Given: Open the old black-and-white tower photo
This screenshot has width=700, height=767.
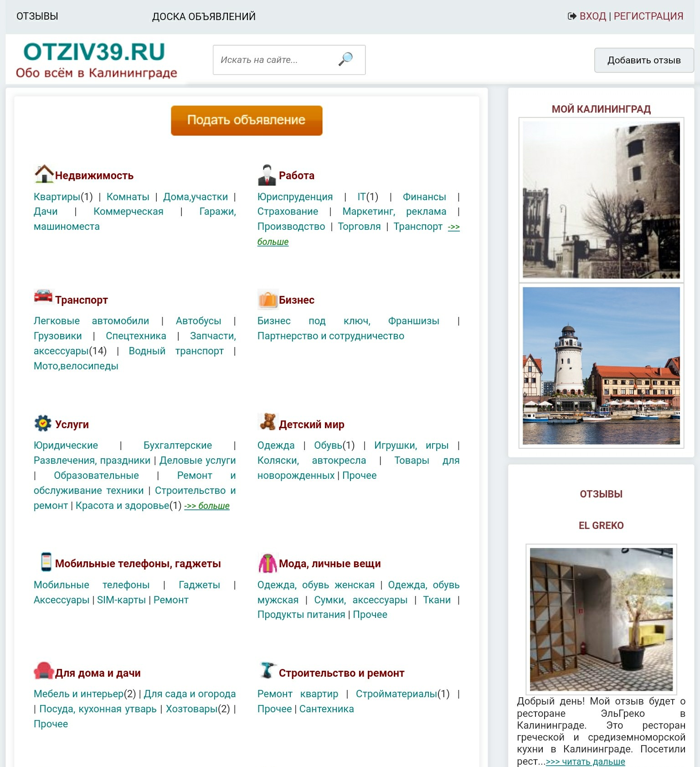Looking at the screenshot, I should (601, 200).
